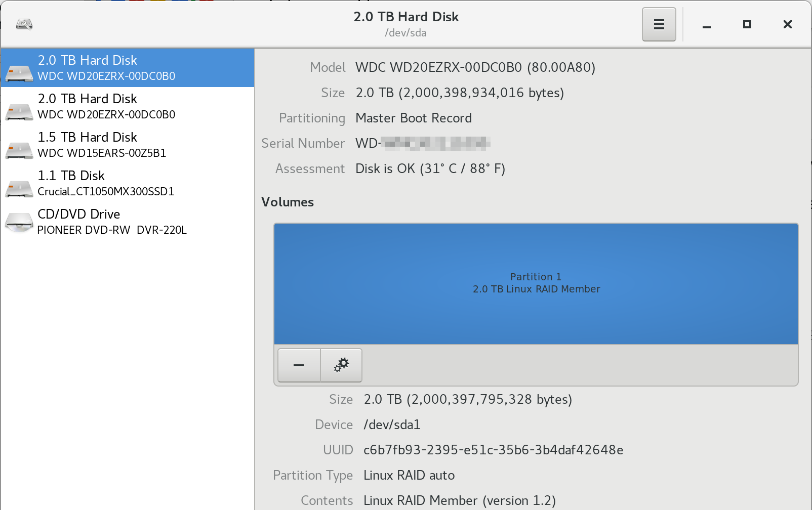Click the disk assessment status text
The width and height of the screenshot is (812, 510).
pos(430,168)
